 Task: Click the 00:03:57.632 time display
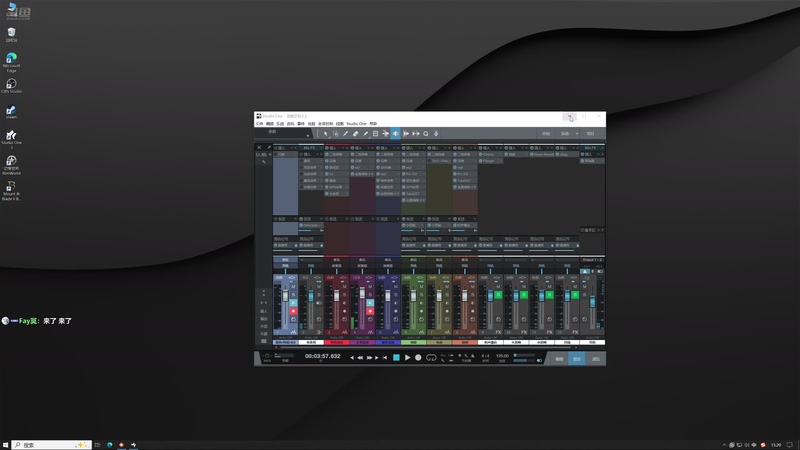tap(323, 356)
